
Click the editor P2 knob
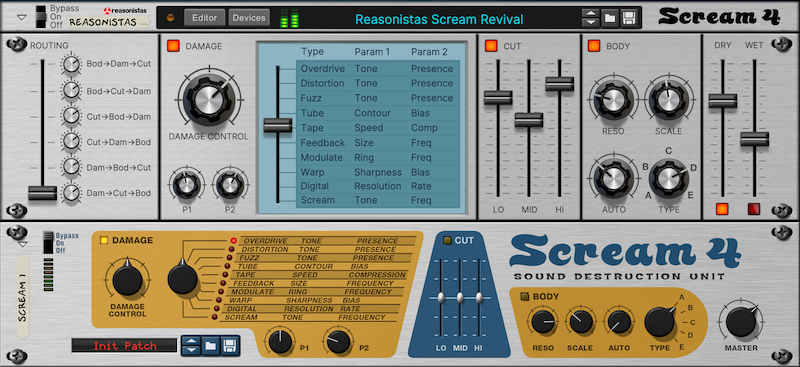click(x=231, y=185)
